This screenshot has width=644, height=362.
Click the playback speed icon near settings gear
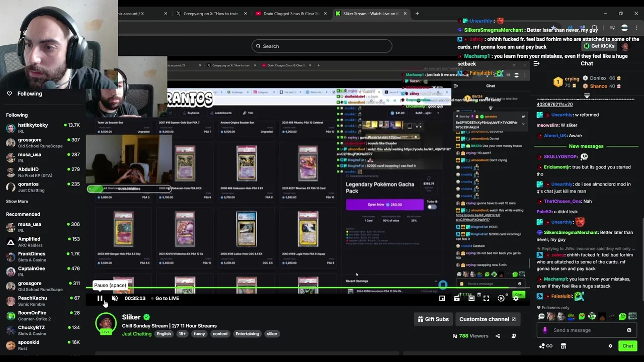pyautogui.click(x=501, y=298)
